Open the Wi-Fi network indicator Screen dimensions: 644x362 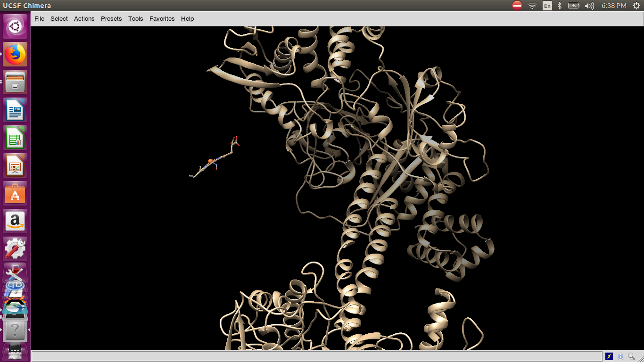point(532,6)
